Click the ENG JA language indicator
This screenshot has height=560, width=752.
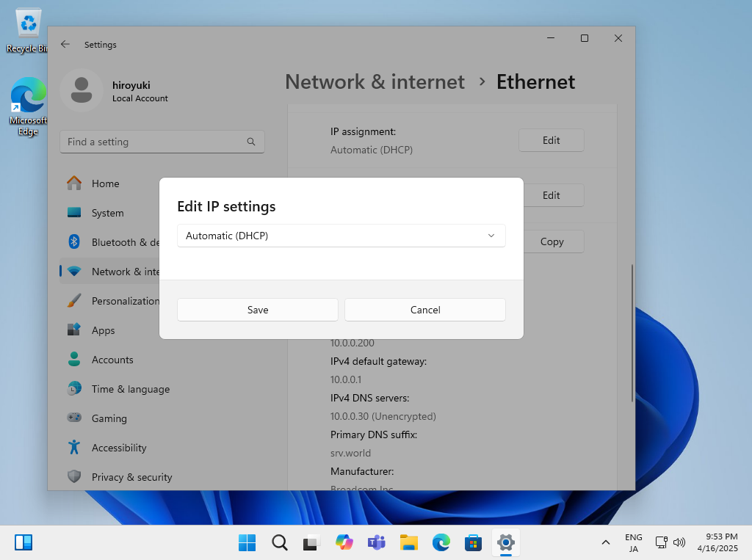(x=634, y=542)
